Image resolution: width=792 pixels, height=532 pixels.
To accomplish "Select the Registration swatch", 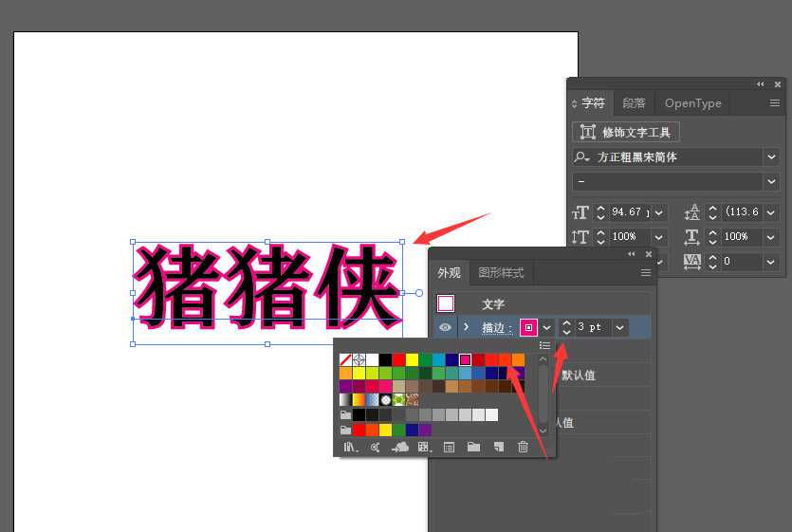I will (359, 359).
